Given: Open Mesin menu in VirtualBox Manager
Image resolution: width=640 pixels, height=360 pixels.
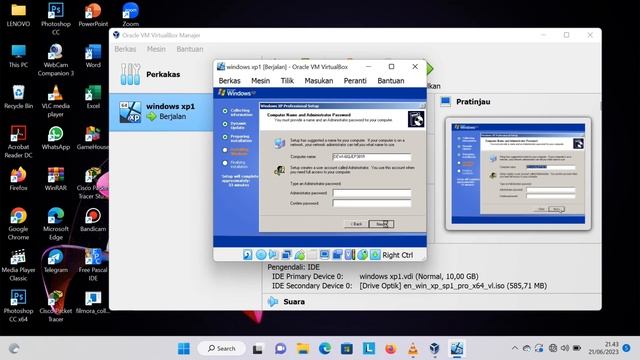Looking at the screenshot, I should 156,49.
